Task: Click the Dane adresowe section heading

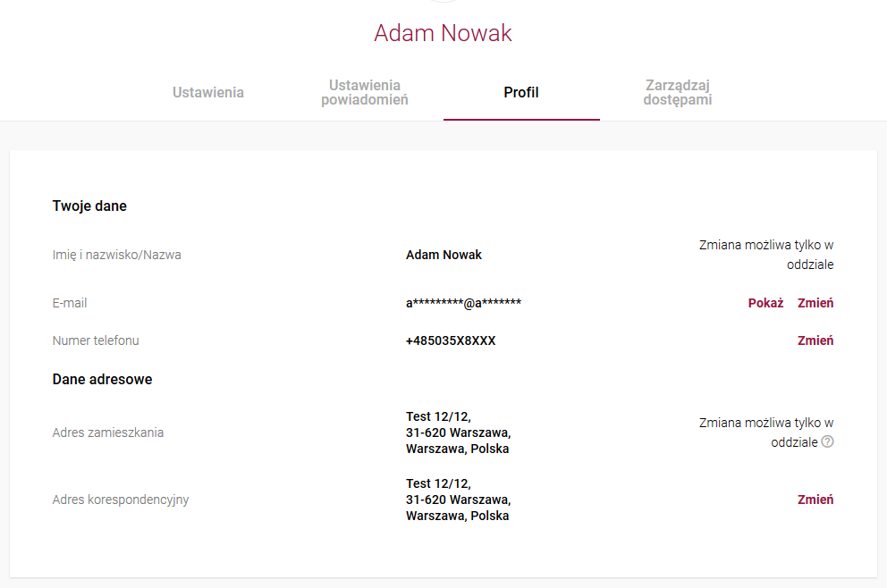Action: click(103, 380)
